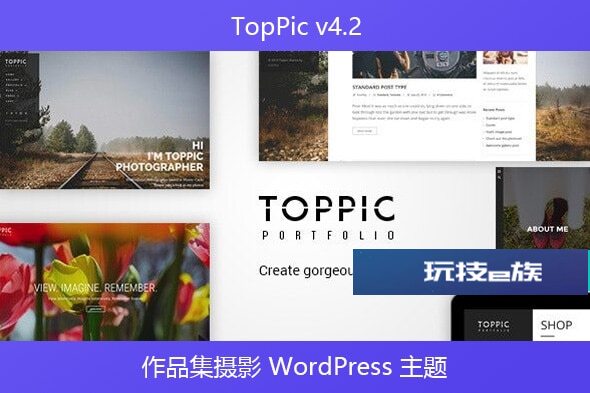Select the SHOP tab on the tablet mockup

pos(556,325)
